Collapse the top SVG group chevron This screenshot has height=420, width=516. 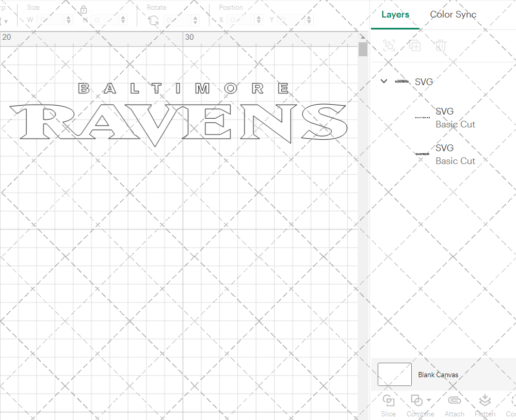pos(384,81)
